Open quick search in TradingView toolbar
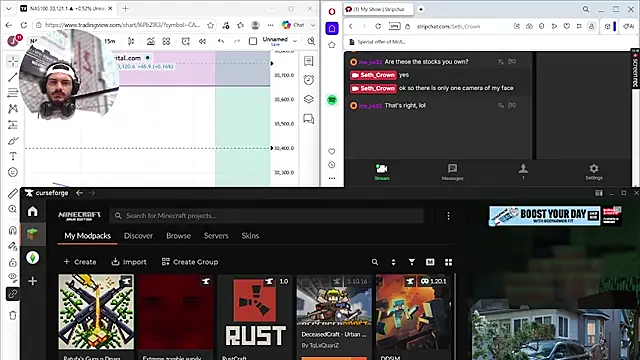640x360 pixels. 311,41
